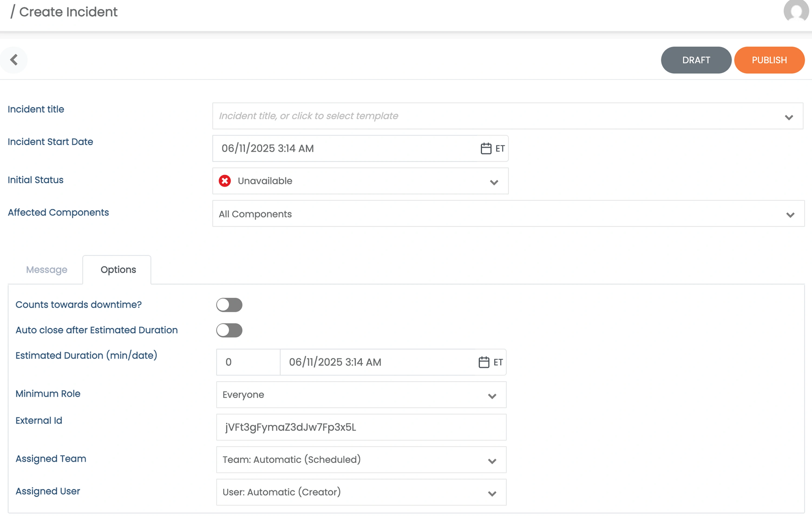Click the External Id input field
Image resolution: width=812 pixels, height=518 pixels.
[361, 427]
